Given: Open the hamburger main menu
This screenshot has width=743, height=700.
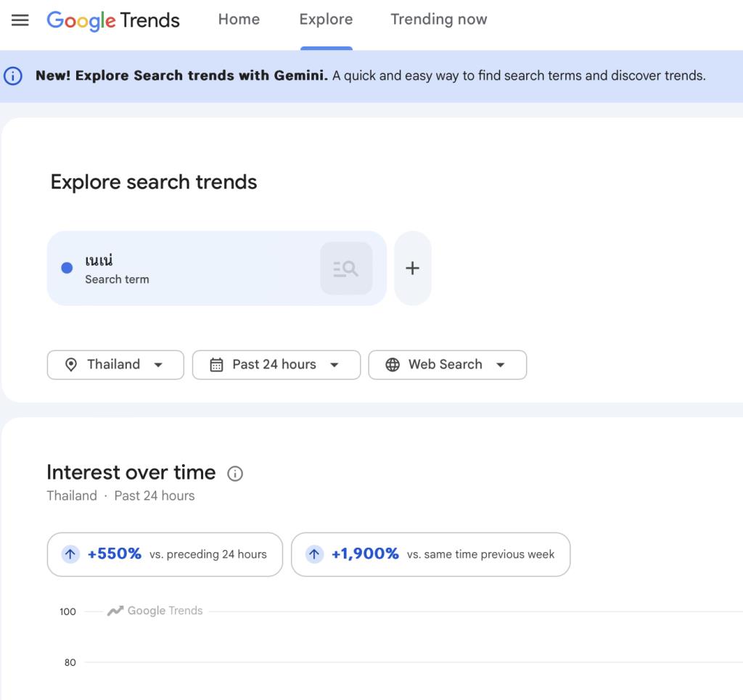Looking at the screenshot, I should tap(20, 20).
